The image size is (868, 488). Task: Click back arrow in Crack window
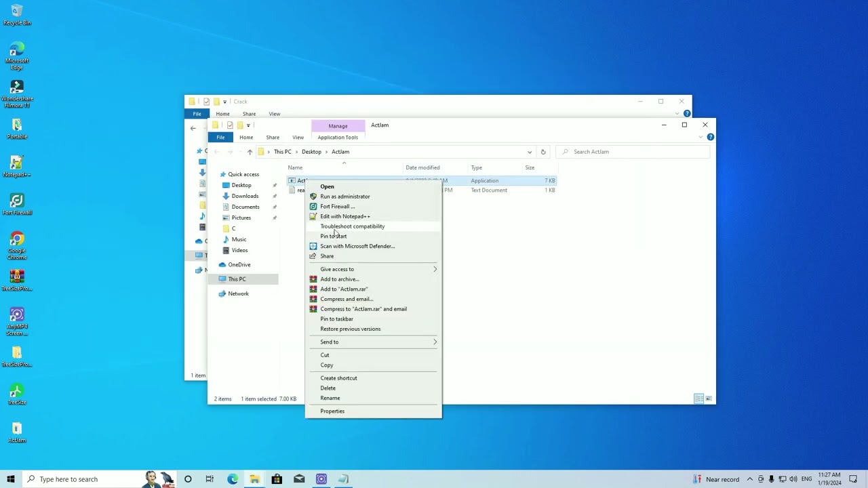193,128
